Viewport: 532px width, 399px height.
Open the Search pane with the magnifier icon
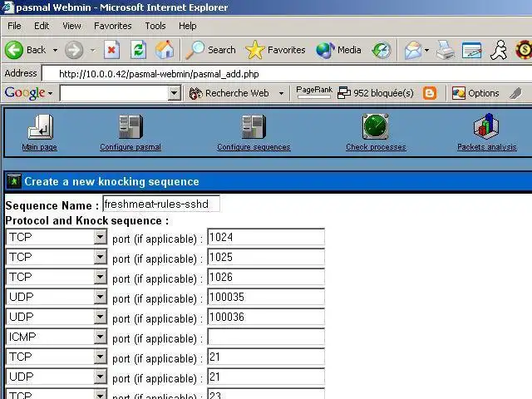pyautogui.click(x=195, y=50)
